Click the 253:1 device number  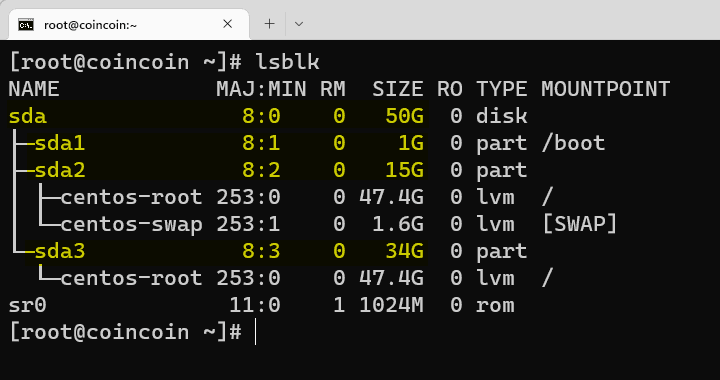point(248,224)
